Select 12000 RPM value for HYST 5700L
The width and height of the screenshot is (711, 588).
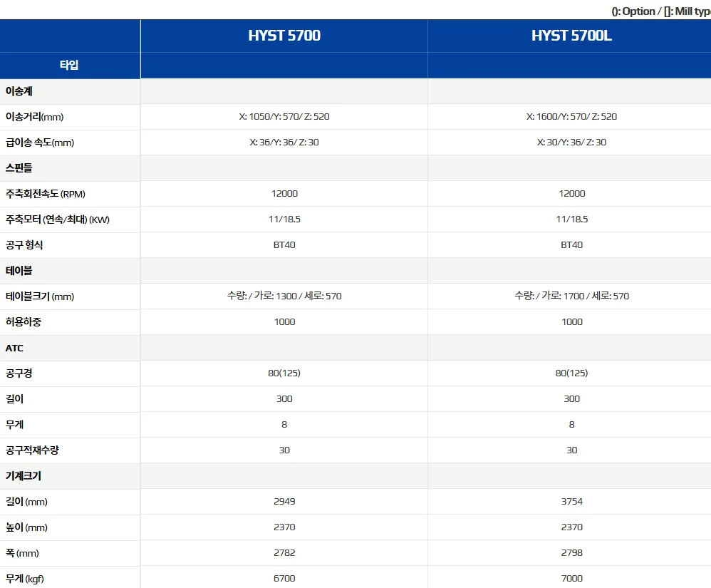tap(572, 194)
